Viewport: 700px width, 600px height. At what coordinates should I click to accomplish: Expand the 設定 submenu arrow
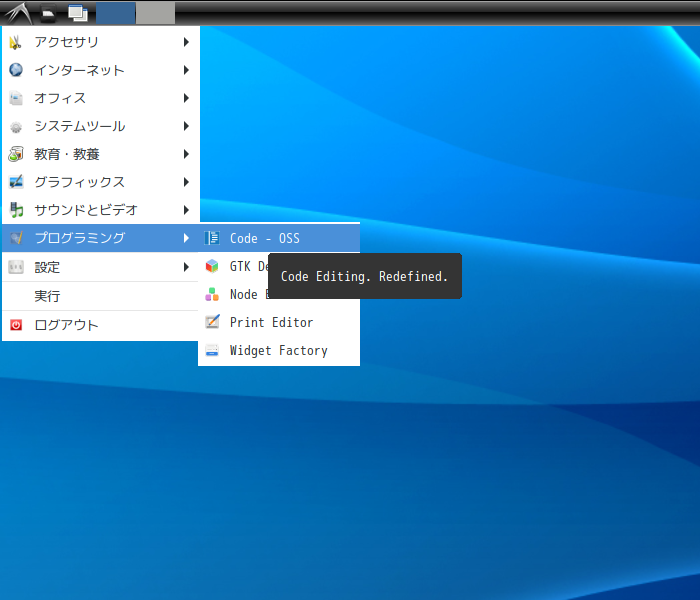click(186, 267)
